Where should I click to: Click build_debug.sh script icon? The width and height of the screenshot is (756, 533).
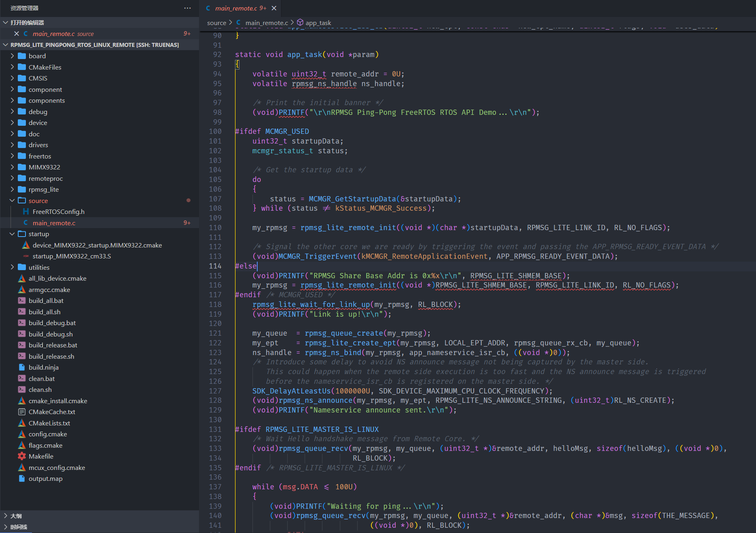22,334
